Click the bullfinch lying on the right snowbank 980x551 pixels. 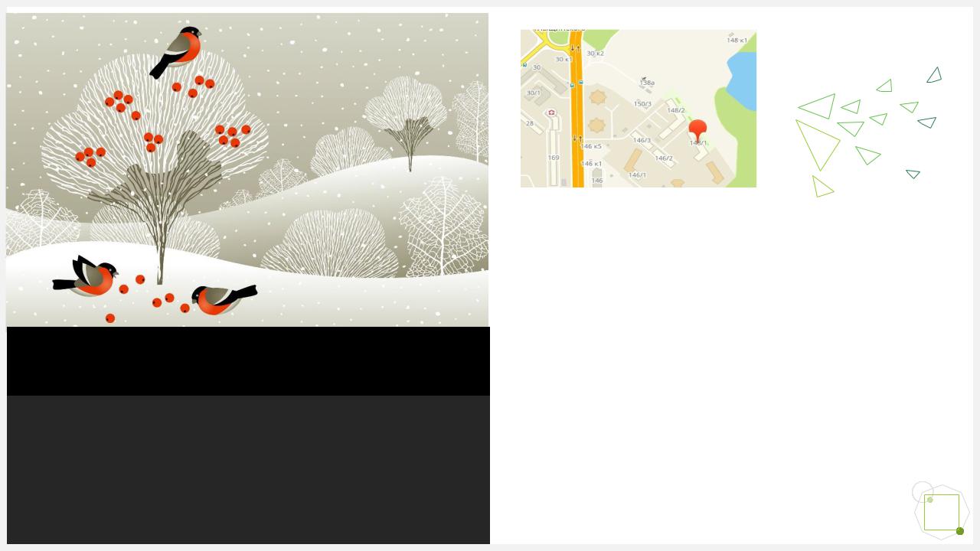224,298
